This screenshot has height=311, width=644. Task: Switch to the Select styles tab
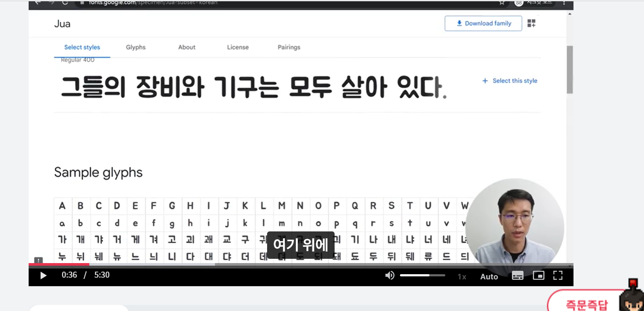click(x=82, y=47)
